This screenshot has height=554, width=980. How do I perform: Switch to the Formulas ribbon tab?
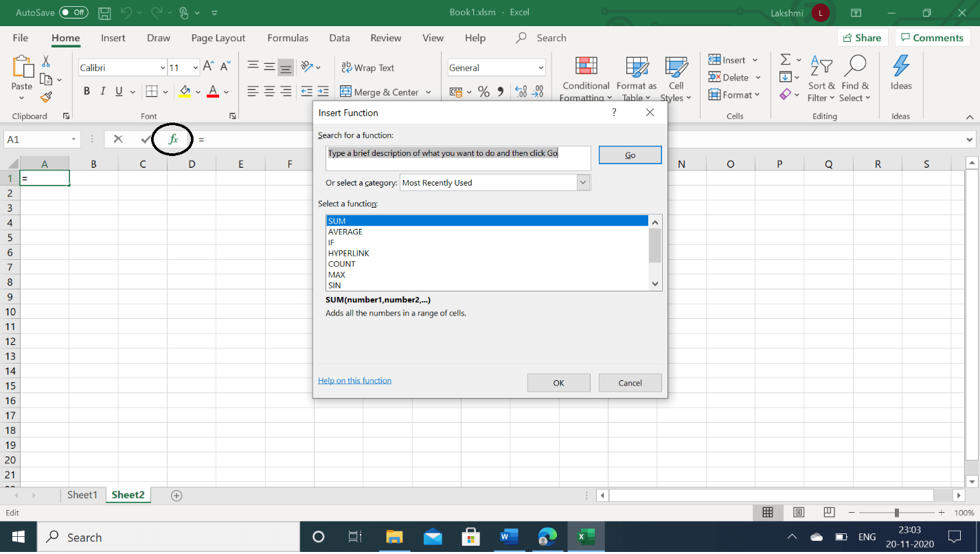click(x=287, y=38)
